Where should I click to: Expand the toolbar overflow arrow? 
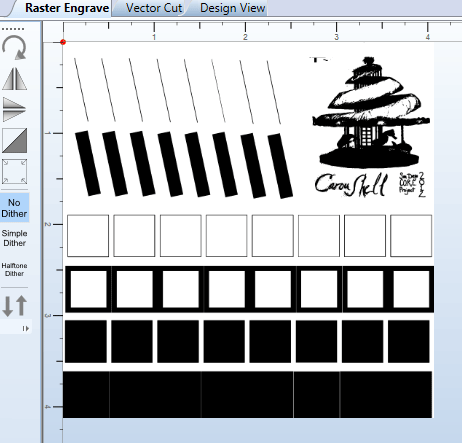[x=26, y=329]
